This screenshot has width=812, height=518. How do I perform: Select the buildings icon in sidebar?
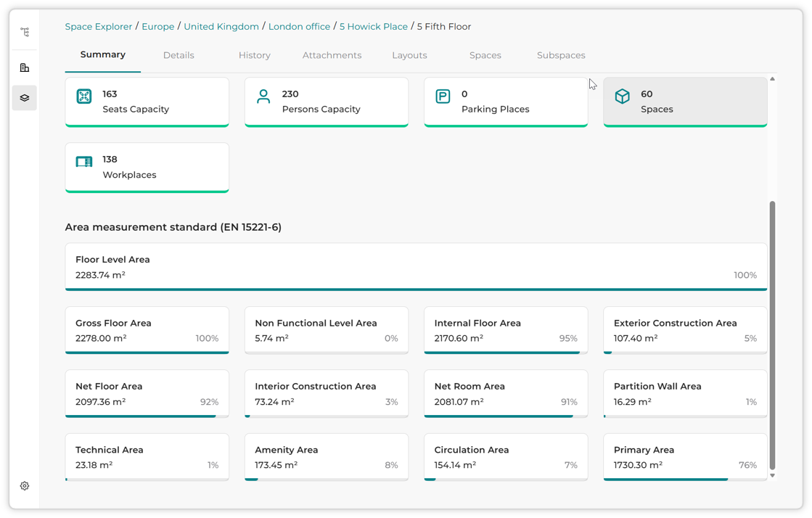tap(25, 67)
